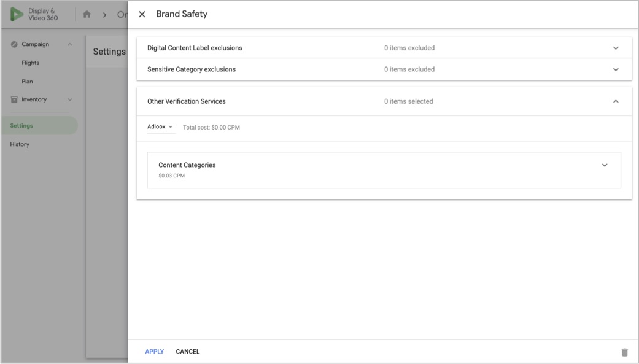
Task: Close the Brand Safety panel with X
Action: tap(142, 15)
